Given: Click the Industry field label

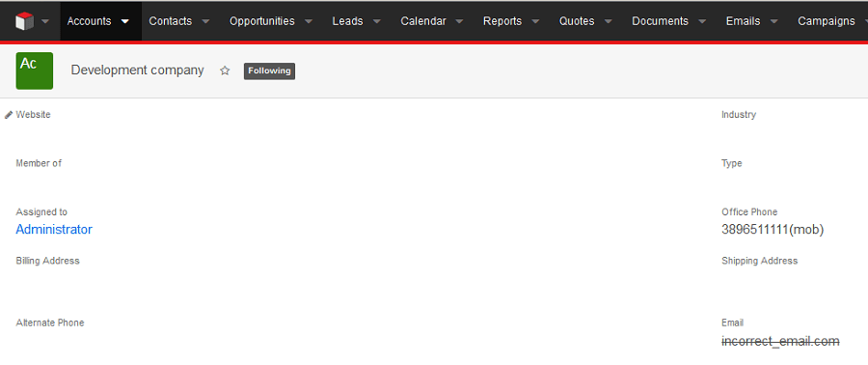Looking at the screenshot, I should pyautogui.click(x=739, y=115).
